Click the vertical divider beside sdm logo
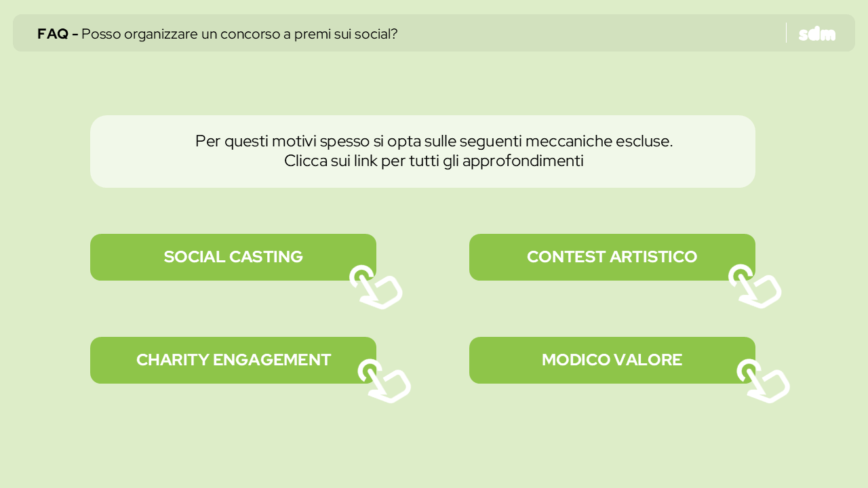The width and height of the screenshot is (868, 488). pyautogui.click(x=786, y=33)
